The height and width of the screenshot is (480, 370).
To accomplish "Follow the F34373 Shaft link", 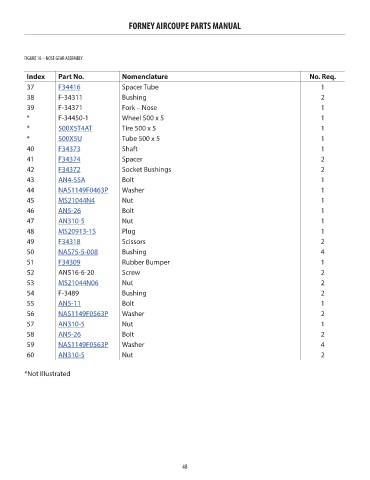I will (x=69, y=149).
